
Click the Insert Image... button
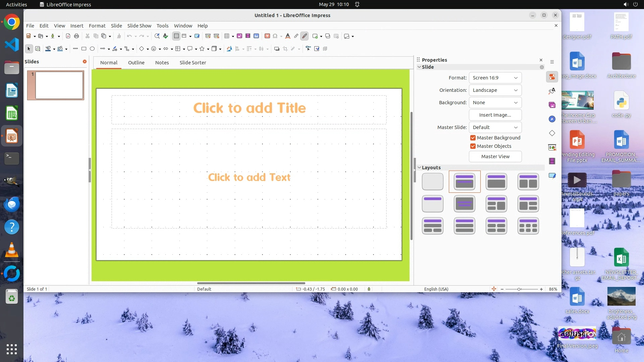(495, 115)
